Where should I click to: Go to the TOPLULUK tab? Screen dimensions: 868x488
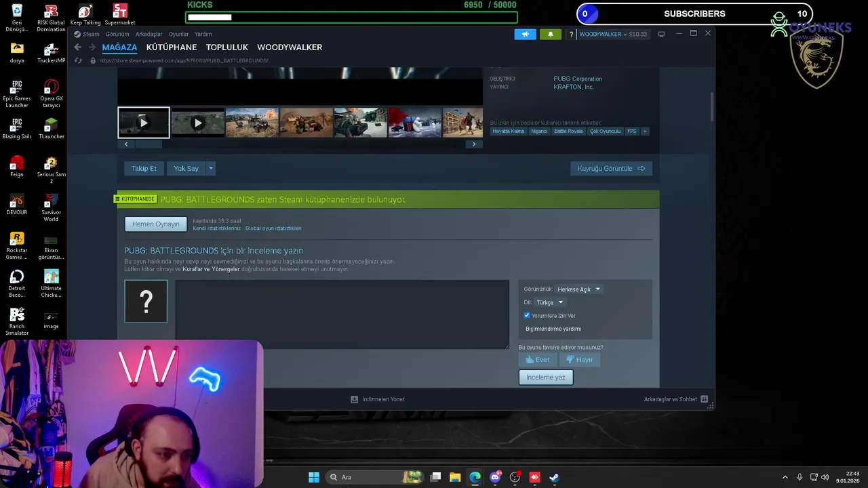click(x=227, y=47)
